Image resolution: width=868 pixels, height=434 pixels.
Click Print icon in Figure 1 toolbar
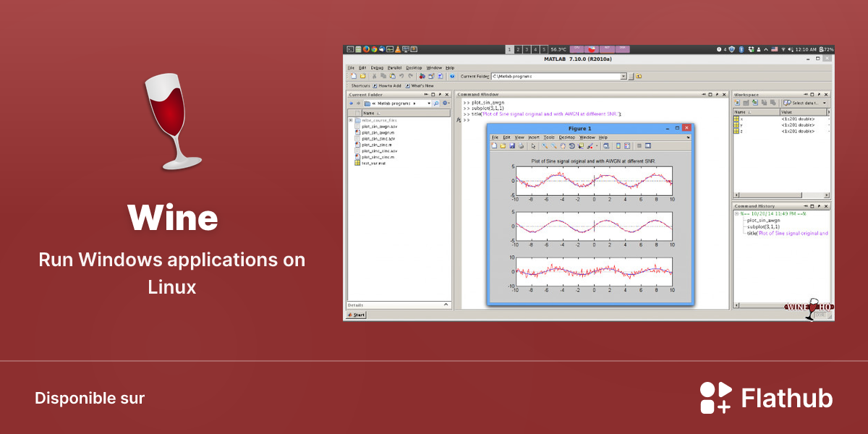pyautogui.click(x=521, y=145)
